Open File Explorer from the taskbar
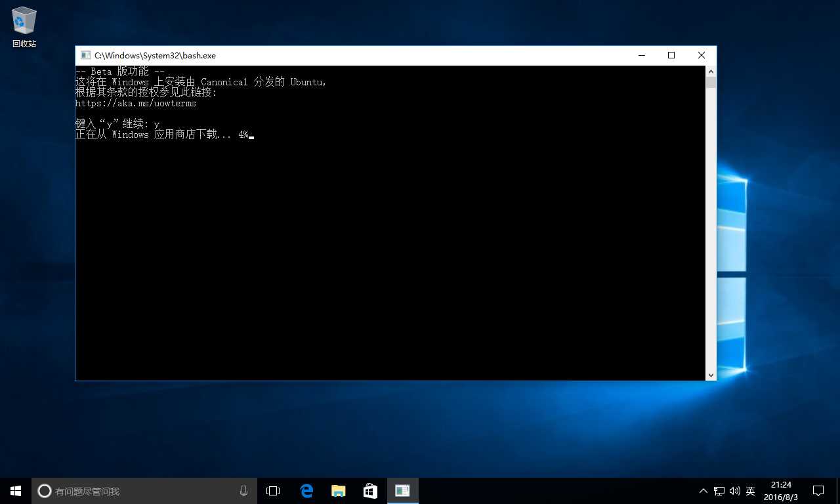 339,491
